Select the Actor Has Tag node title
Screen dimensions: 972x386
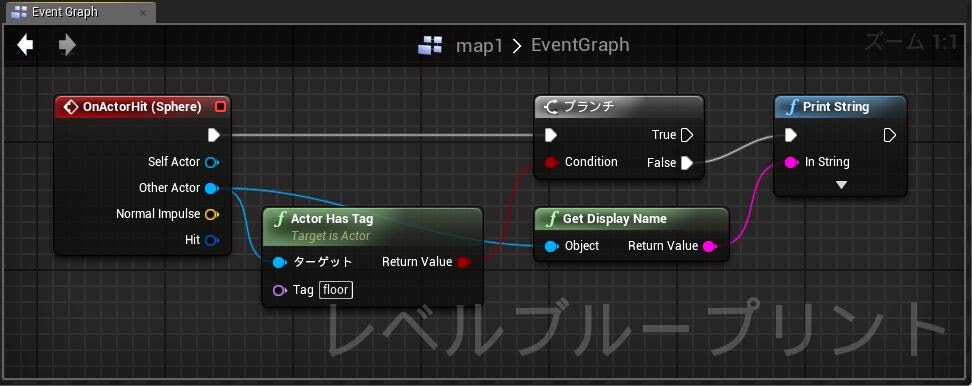pyautogui.click(x=332, y=219)
